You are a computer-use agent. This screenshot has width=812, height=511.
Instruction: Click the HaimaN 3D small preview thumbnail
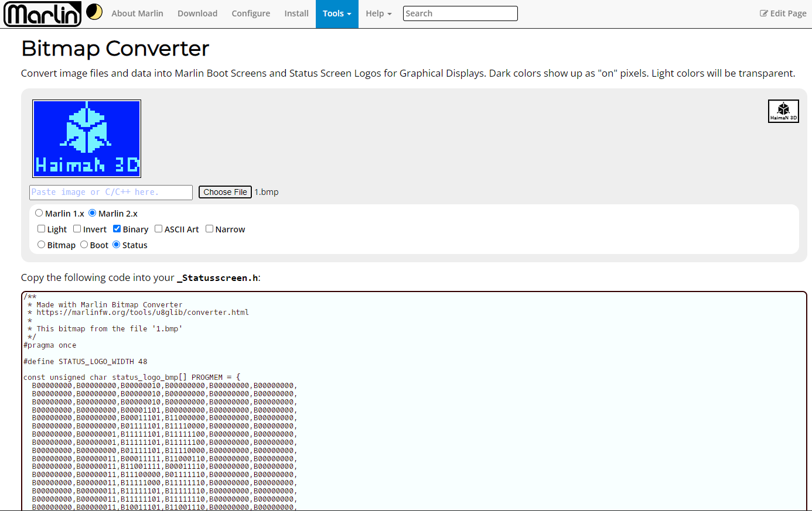click(783, 111)
